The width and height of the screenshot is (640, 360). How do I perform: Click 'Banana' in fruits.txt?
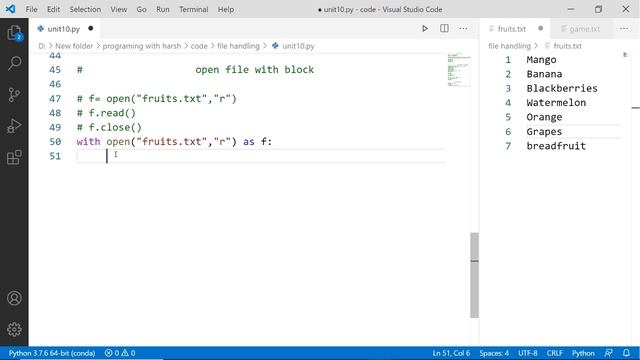pyautogui.click(x=544, y=74)
